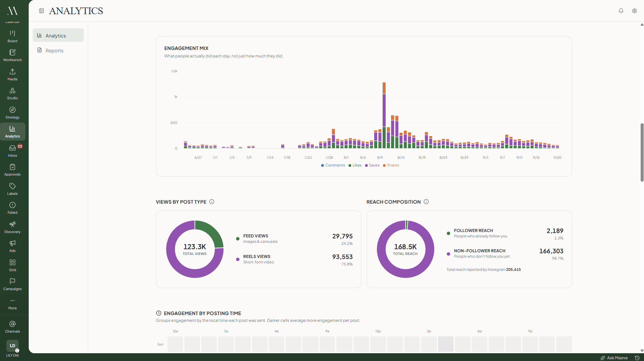Open Strategy compass icon
644x361 pixels.
(x=12, y=113)
